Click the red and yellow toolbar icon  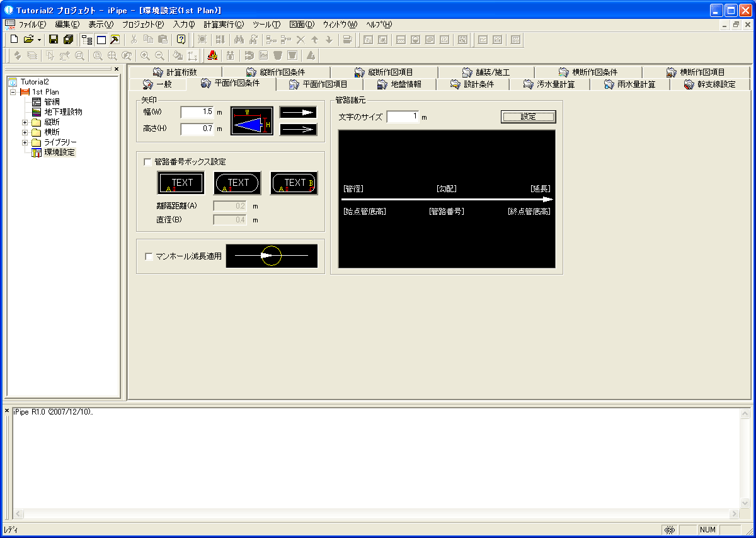pos(212,55)
